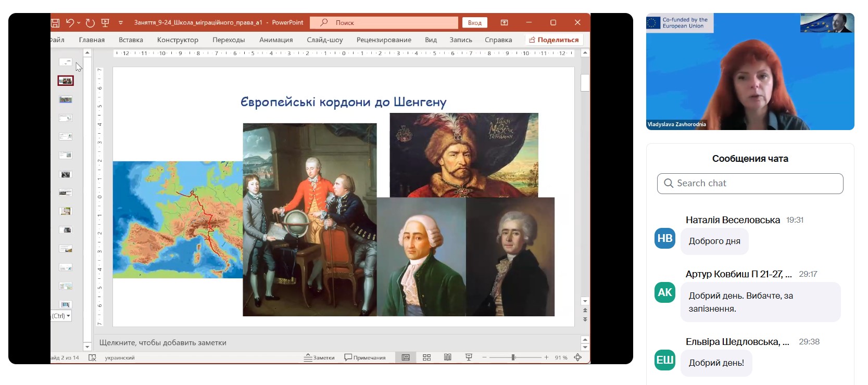Click notes pane scroll-down arrow

585,347
